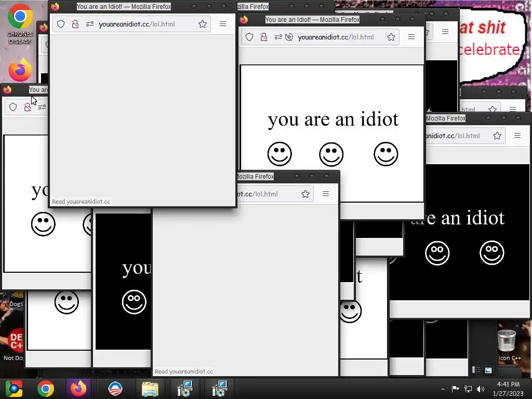
Task: Click the tracking protection shield in the top-left front Firefox window
Action: (x=61, y=24)
